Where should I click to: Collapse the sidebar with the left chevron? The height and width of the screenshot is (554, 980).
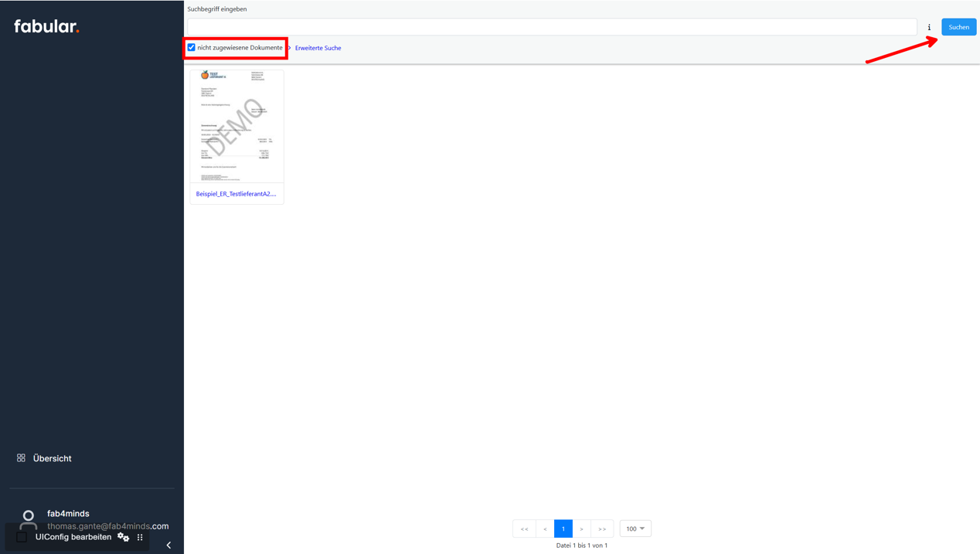[168, 545]
